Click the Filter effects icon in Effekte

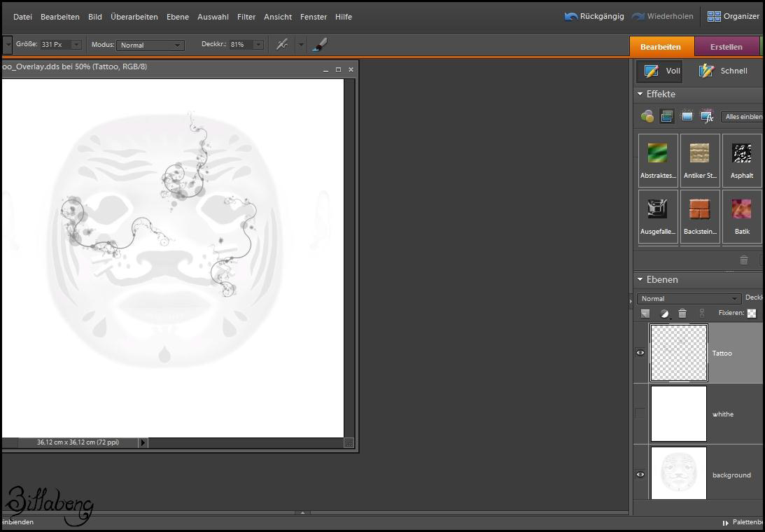[x=647, y=117]
